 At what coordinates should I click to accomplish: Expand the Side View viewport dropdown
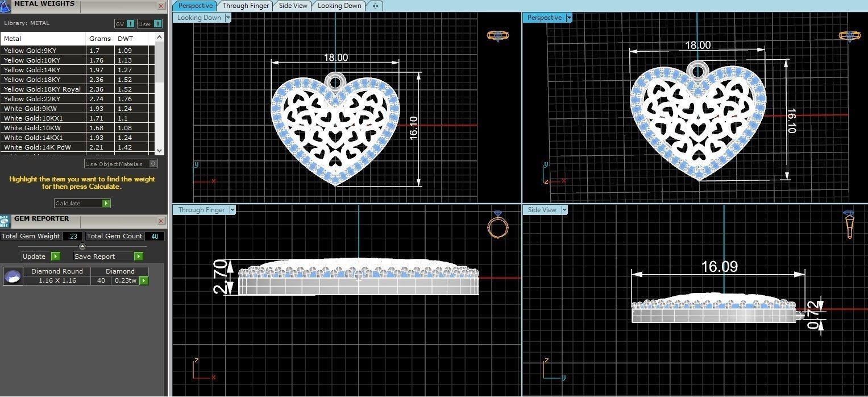(564, 210)
